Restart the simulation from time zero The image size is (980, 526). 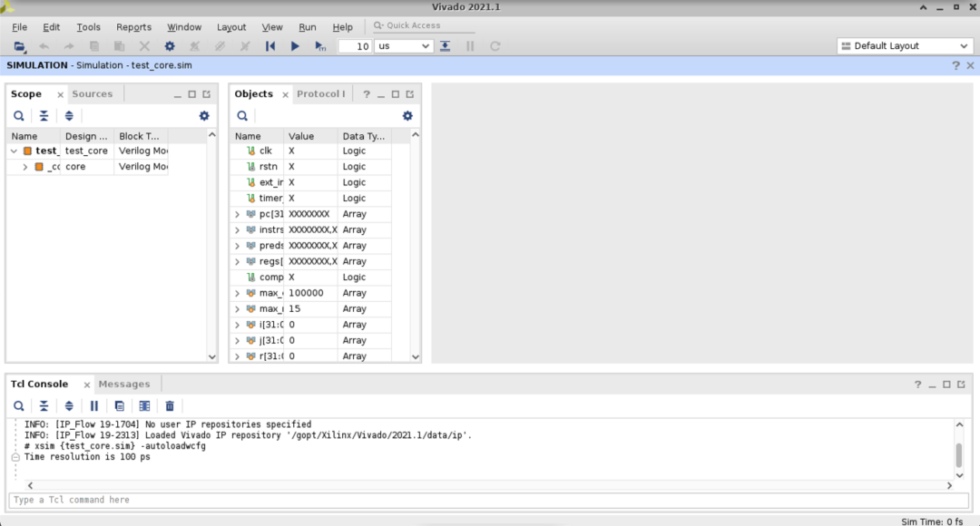(269, 46)
